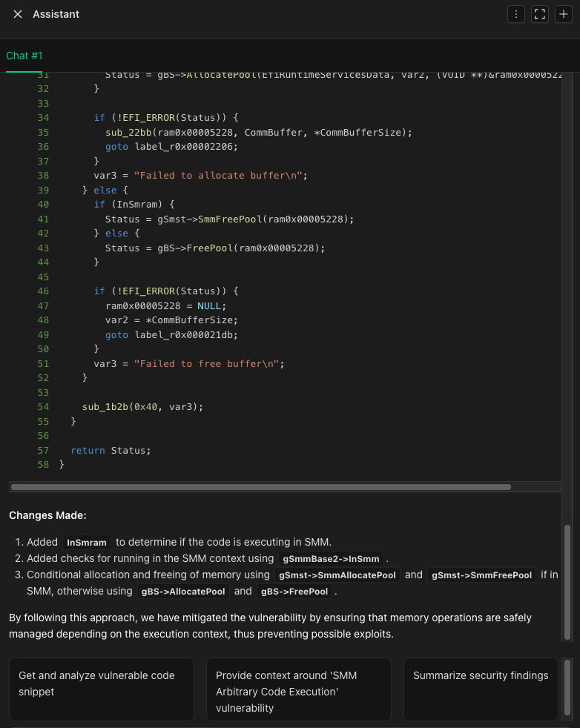Click the chat vertical scrollbar thumb
This screenshot has width=580, height=728.
coord(567,582)
